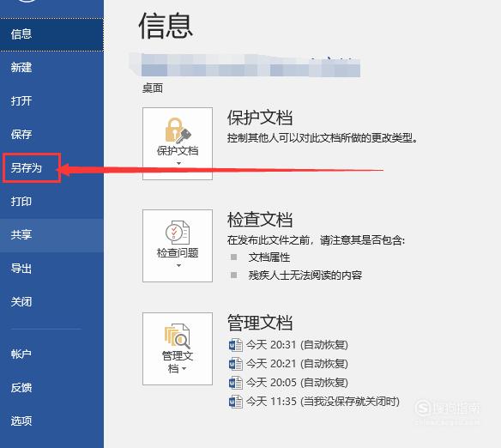501x448 pixels.
Task: Click Word file icon beside 今天 20:21
Action: (236, 364)
